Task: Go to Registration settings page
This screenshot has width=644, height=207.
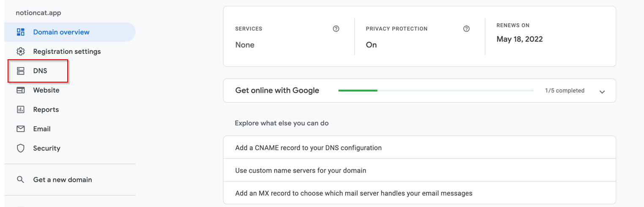Action: pos(67,52)
